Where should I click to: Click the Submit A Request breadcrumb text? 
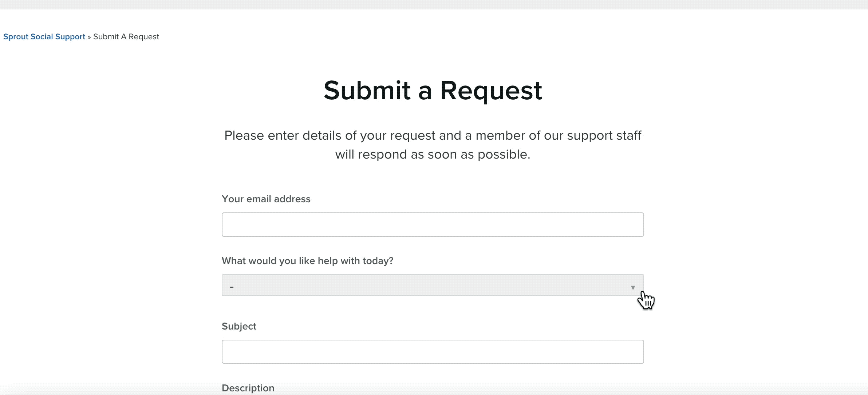126,37
